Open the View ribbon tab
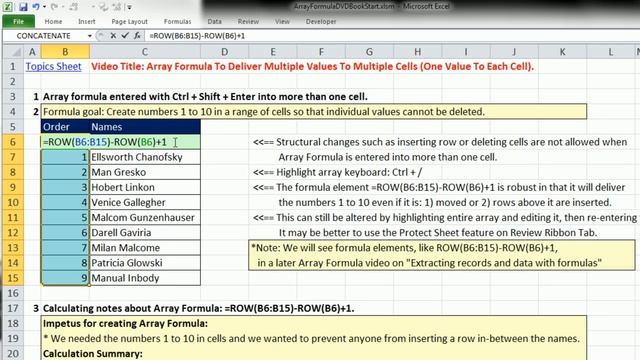The image size is (640, 360). (282, 21)
